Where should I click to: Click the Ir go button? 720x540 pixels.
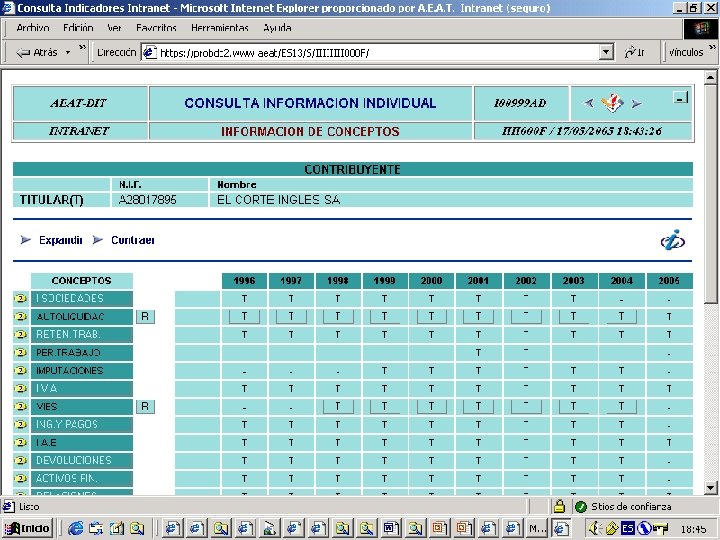click(635, 52)
